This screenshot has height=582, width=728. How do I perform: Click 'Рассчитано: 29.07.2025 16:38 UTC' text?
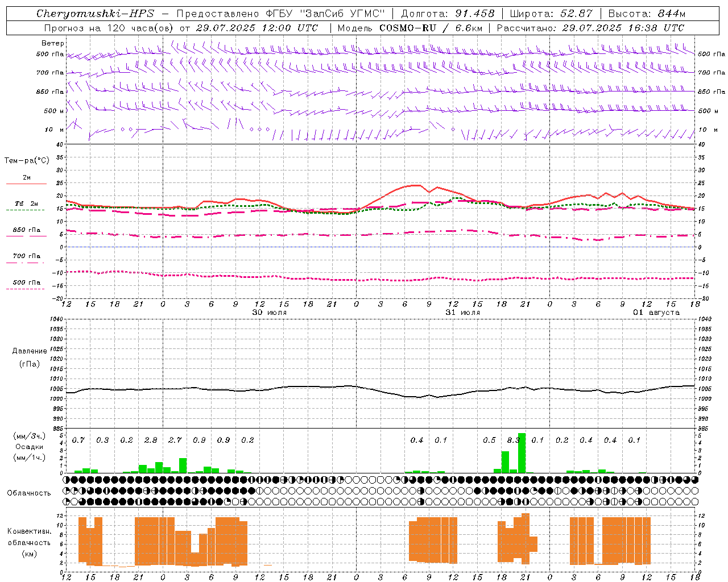(x=591, y=28)
